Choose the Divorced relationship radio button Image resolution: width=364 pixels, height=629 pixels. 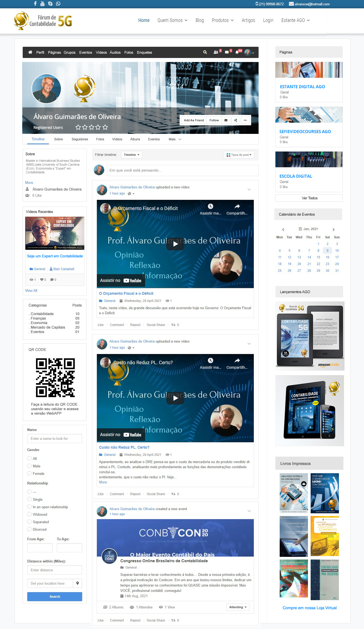click(29, 529)
